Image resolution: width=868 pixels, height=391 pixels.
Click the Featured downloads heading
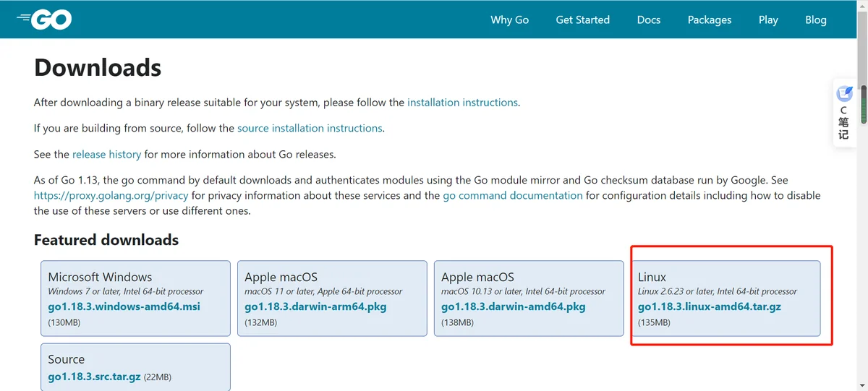106,240
